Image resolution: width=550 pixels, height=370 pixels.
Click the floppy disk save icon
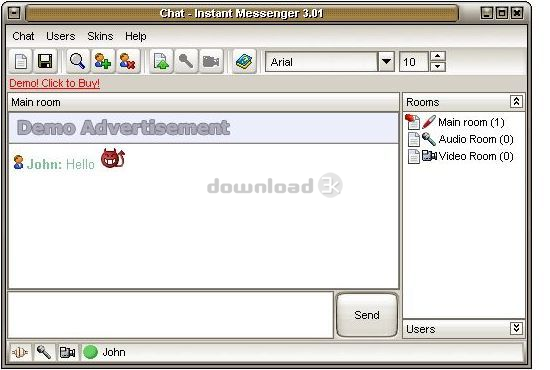[45, 61]
